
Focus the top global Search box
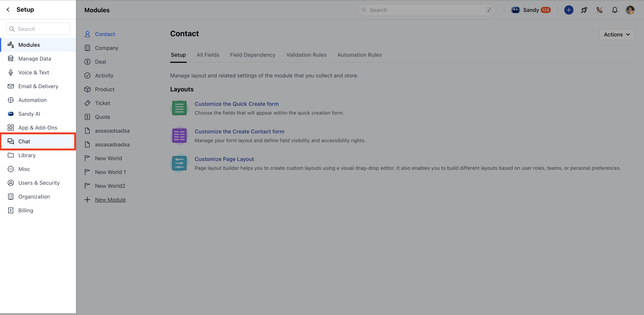pyautogui.click(x=427, y=10)
